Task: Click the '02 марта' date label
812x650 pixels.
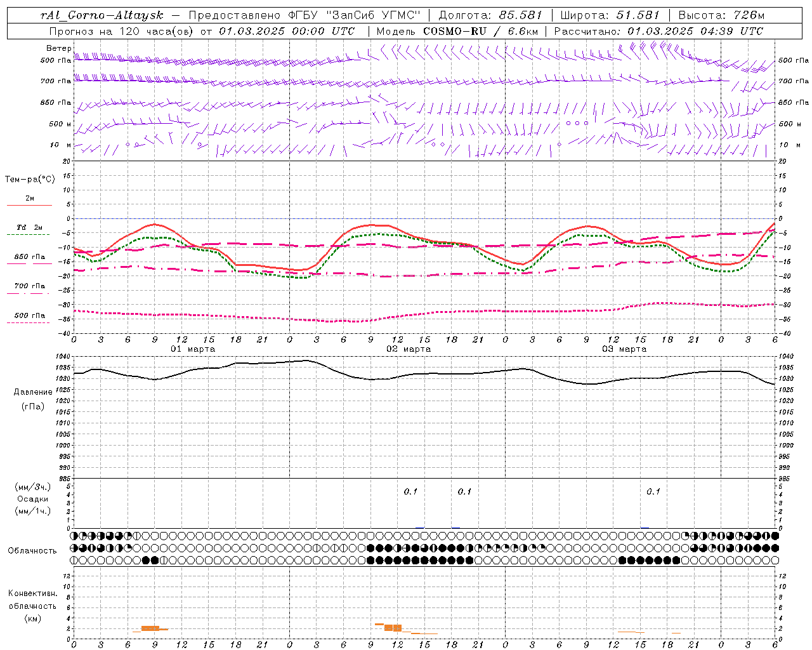Action: (x=409, y=349)
